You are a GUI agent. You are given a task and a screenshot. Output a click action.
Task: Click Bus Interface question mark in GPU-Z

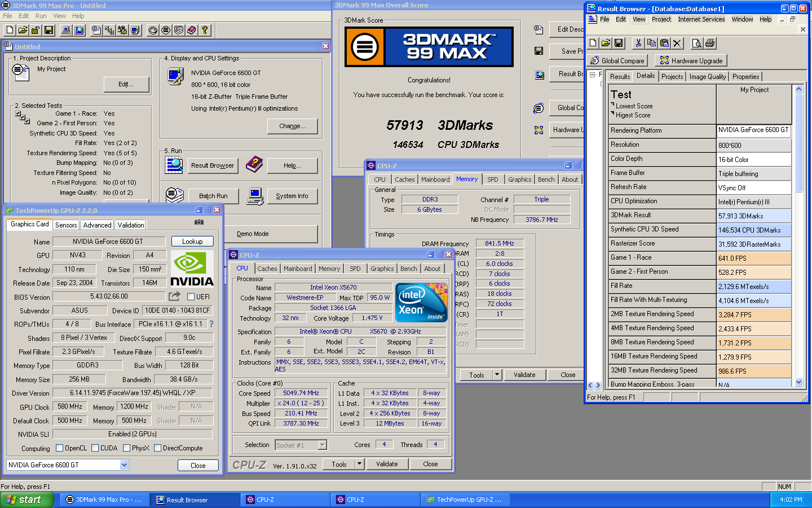point(211,324)
